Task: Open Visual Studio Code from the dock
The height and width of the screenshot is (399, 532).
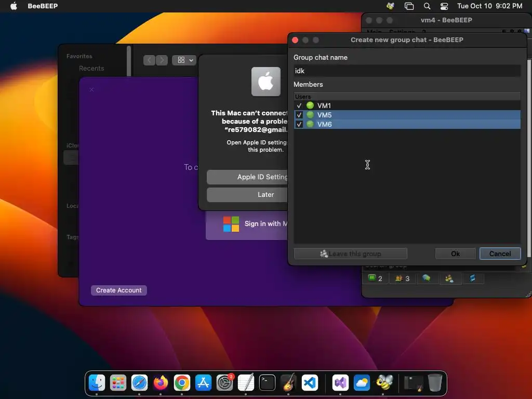Action: (310, 383)
